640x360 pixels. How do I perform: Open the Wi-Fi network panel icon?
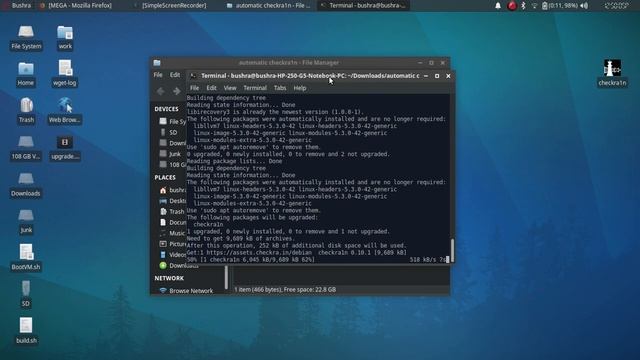click(534, 6)
